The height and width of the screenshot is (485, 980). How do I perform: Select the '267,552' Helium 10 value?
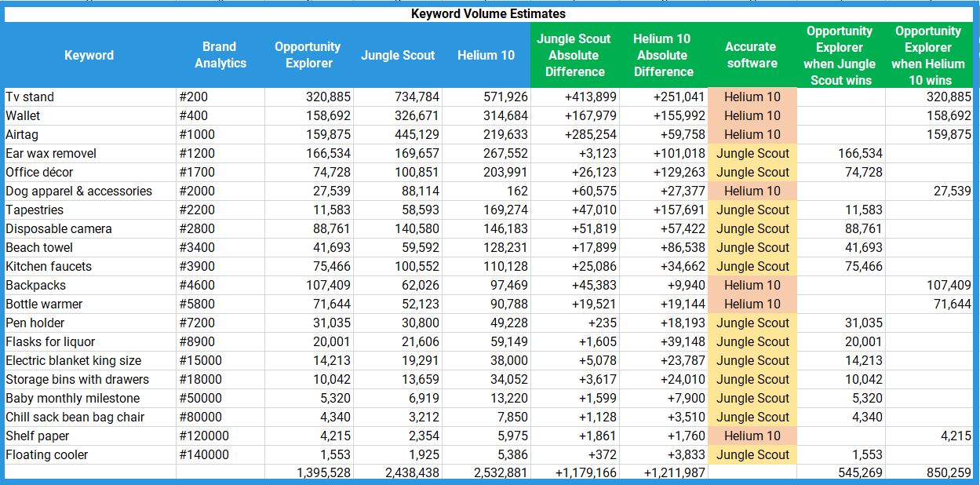click(486, 154)
